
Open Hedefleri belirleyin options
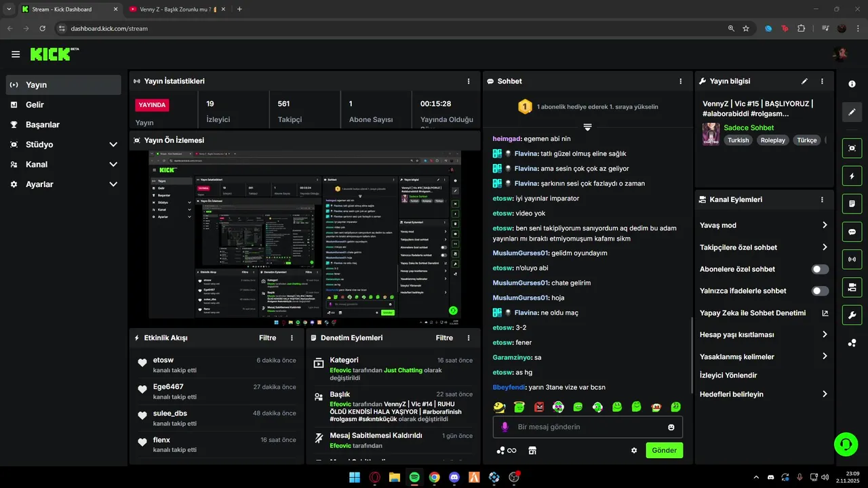point(764,394)
